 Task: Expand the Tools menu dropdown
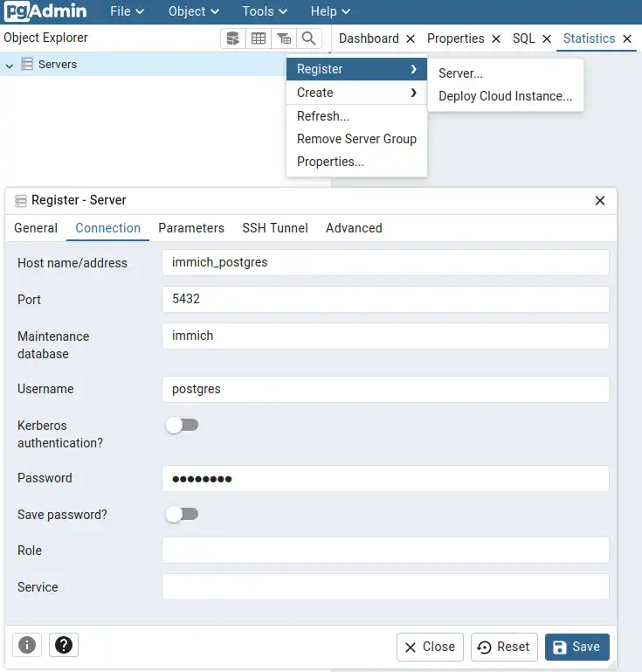266,11
